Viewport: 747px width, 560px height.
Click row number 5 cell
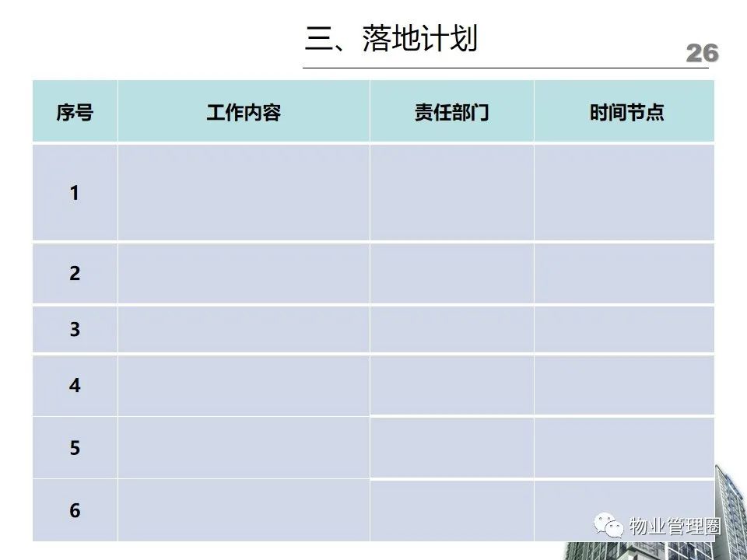pyautogui.click(x=75, y=448)
